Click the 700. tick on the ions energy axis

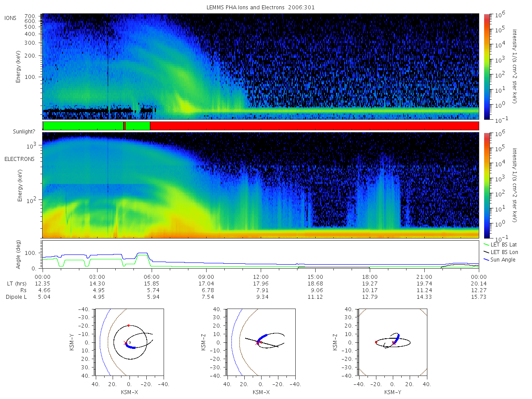coord(30,16)
